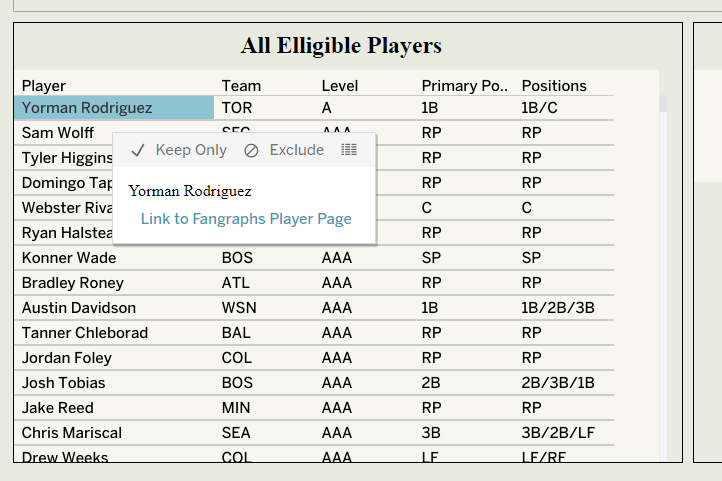Open the view data table icon
This screenshot has height=481, width=722.
click(x=349, y=150)
